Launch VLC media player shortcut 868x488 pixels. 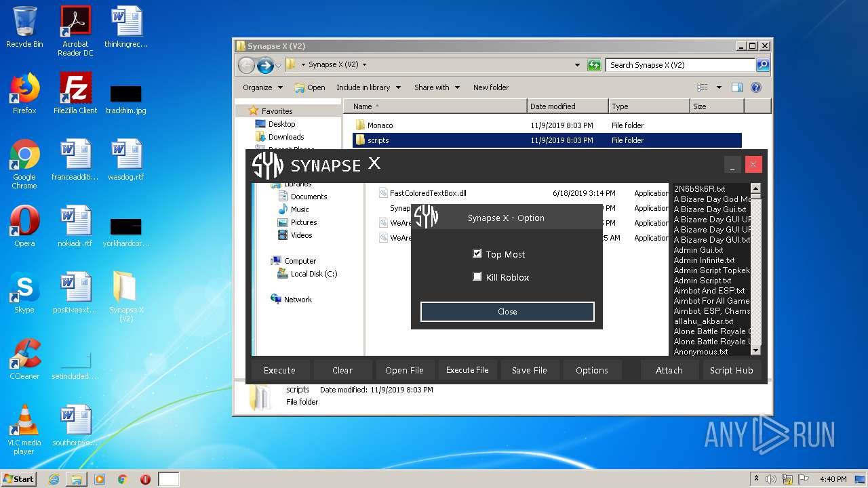[24, 430]
